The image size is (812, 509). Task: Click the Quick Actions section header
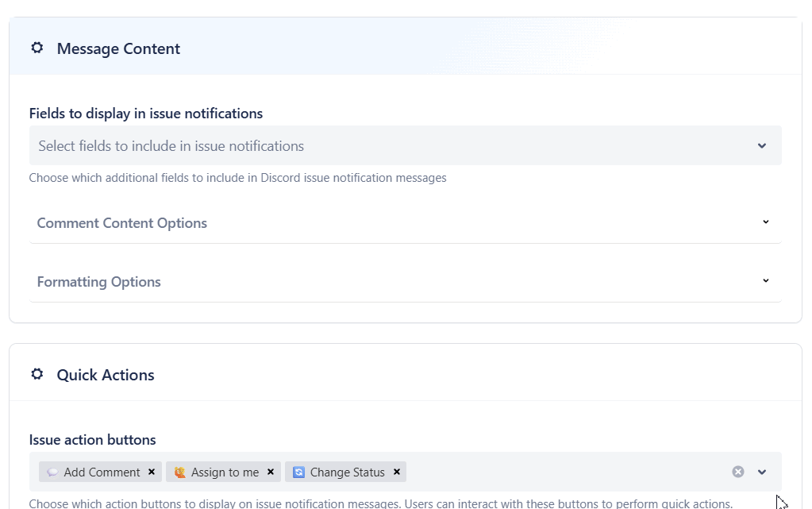coord(104,374)
